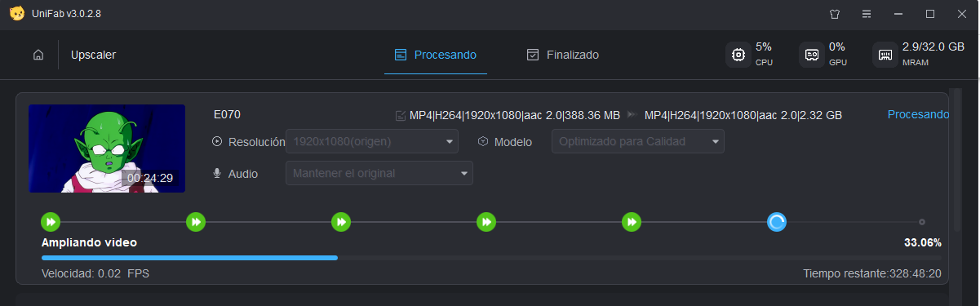Click the Resolución play-circle icon

click(217, 141)
